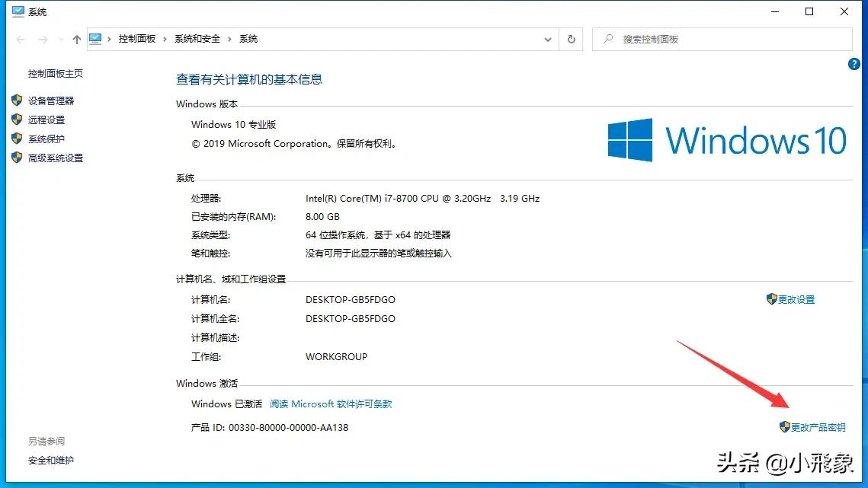Click 更改设置 for computer name

(796, 299)
